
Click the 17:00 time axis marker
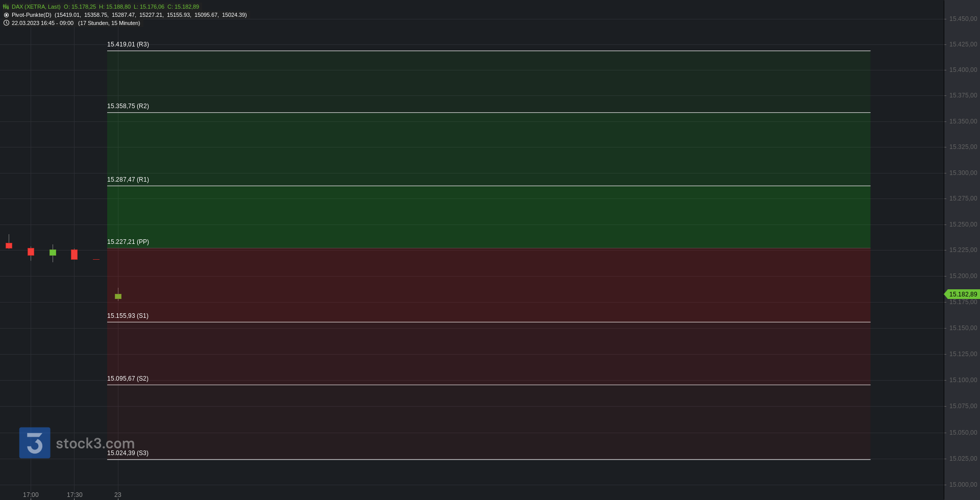pyautogui.click(x=31, y=495)
